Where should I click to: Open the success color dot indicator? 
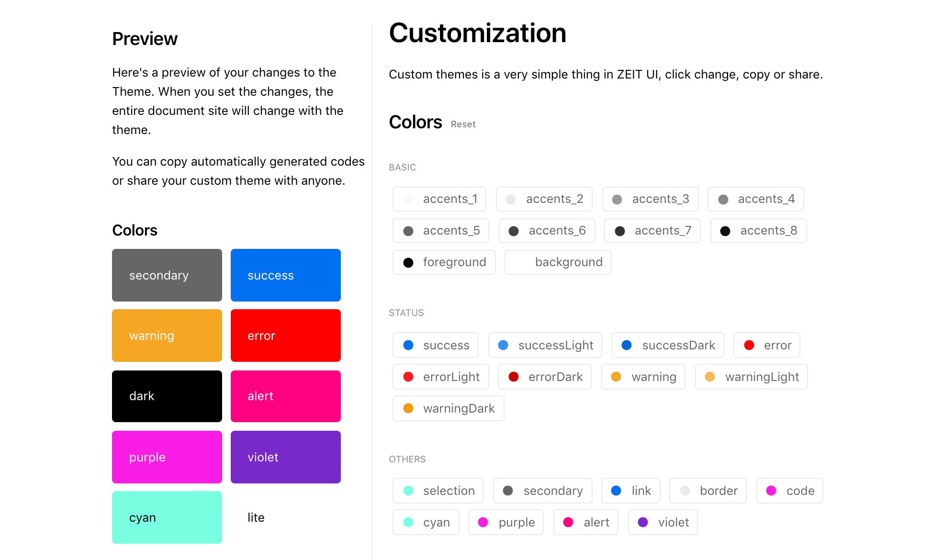[408, 345]
